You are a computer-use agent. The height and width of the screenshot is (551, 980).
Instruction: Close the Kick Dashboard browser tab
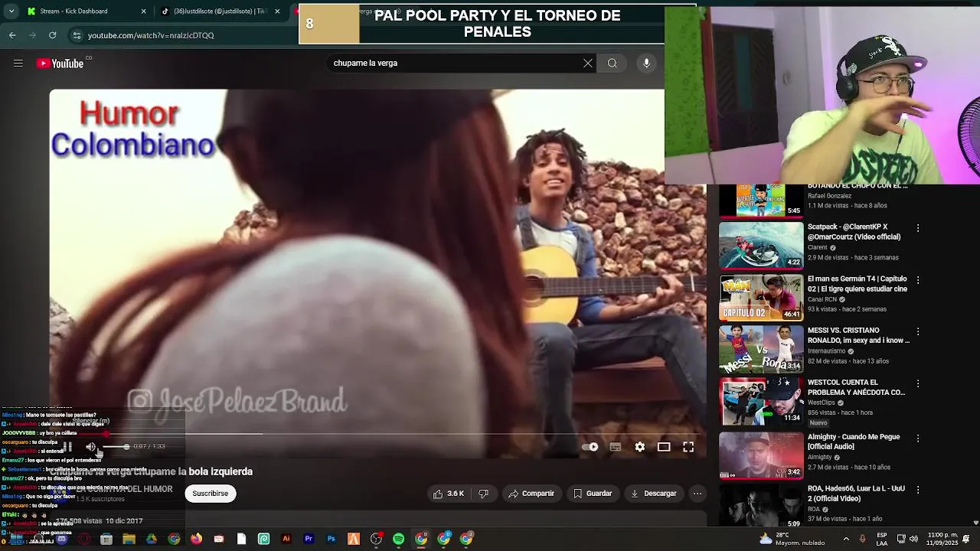(144, 11)
